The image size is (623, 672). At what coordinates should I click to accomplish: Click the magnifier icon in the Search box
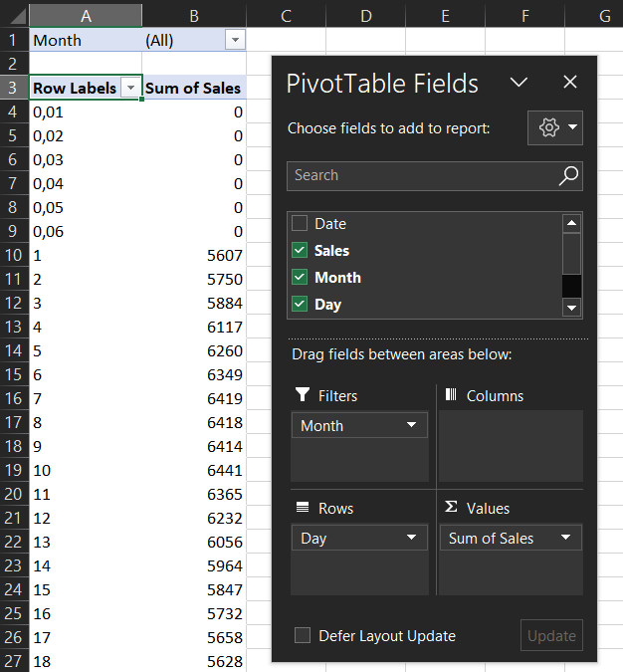click(x=567, y=176)
